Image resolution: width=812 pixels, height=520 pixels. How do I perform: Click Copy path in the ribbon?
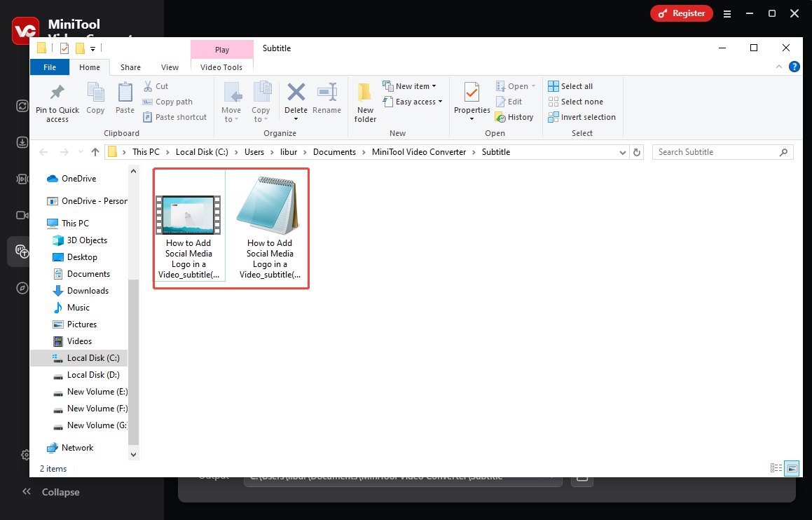point(167,102)
